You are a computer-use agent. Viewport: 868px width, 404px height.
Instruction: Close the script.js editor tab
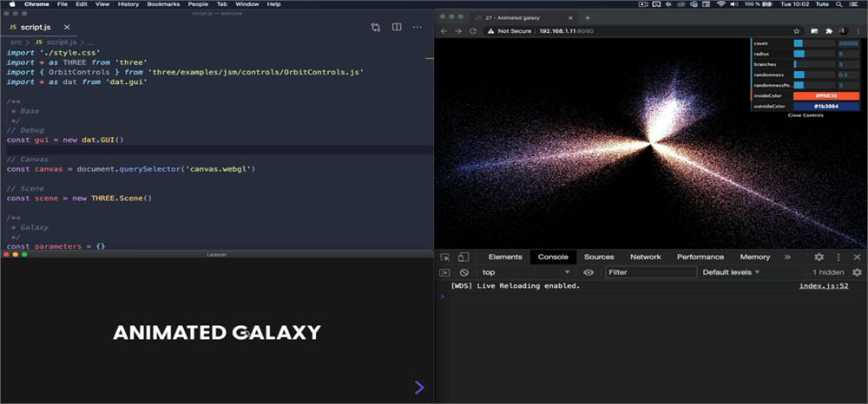point(67,27)
